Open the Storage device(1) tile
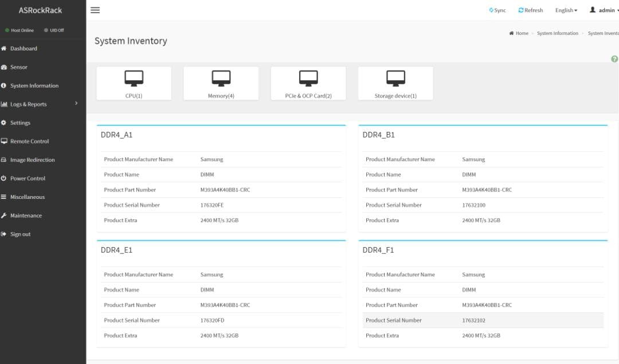This screenshot has width=619, height=364. point(395,84)
